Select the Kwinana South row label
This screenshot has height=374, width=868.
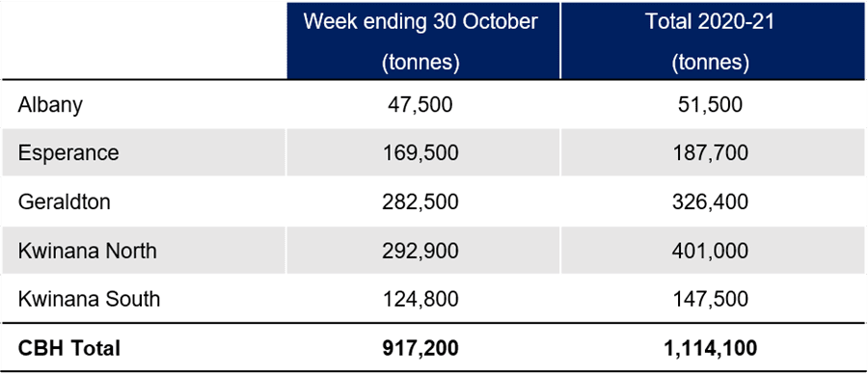point(89,299)
